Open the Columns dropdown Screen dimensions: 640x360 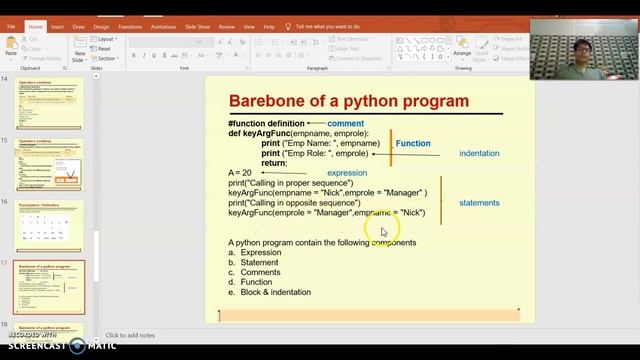pyautogui.click(x=302, y=55)
